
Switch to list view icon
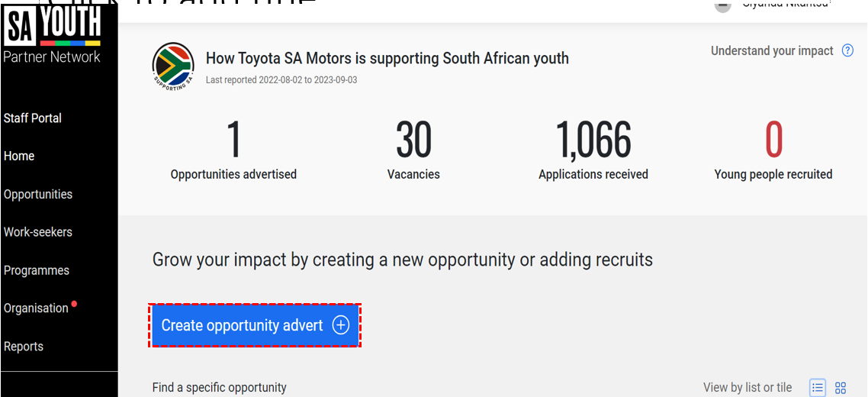click(x=818, y=388)
